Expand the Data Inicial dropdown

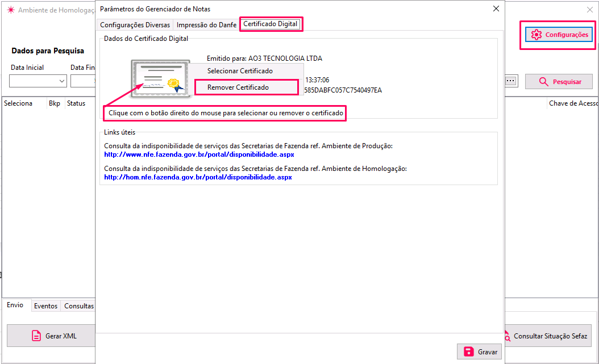[x=62, y=82]
